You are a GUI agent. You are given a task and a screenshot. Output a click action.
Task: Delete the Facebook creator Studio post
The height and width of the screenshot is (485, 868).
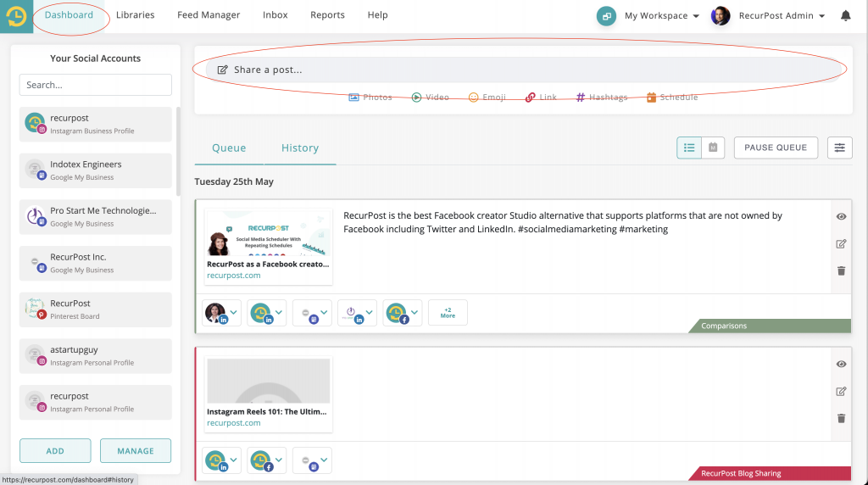point(841,270)
